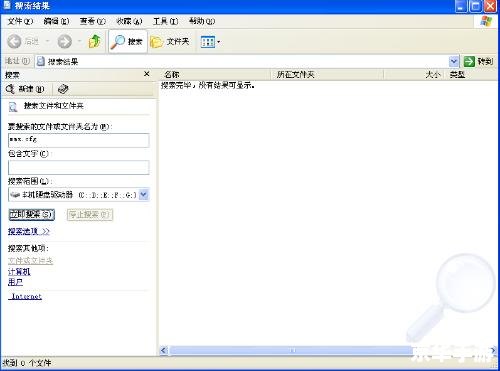Viewport: 500px width, 371px height.
Task: Maximize the search results window
Action: point(475,6)
